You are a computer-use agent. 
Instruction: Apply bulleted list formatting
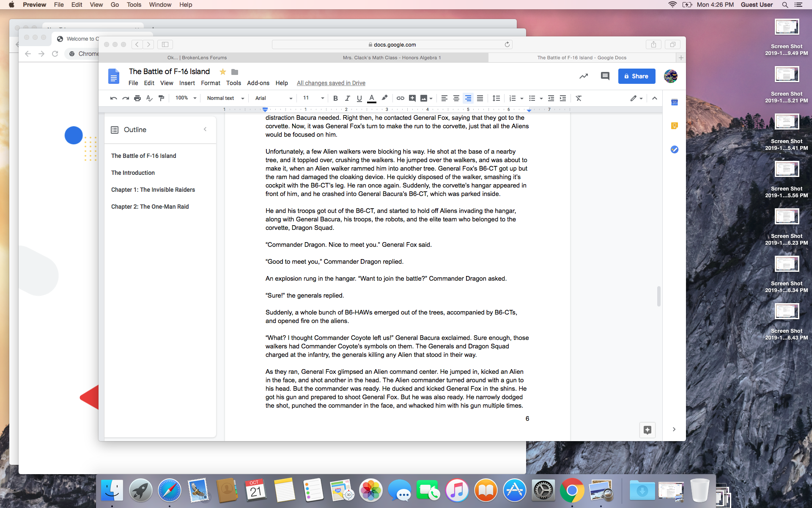[532, 98]
